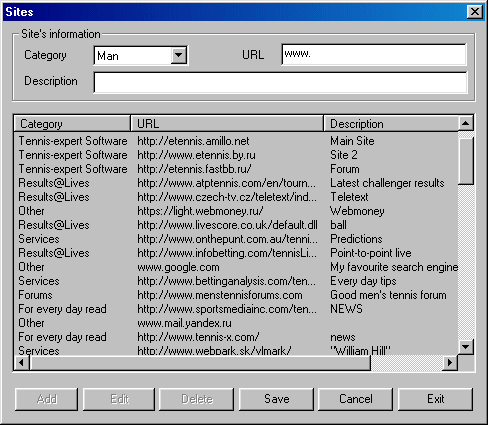Select the www.google.com row
The height and width of the screenshot is (425, 488).
(x=236, y=267)
